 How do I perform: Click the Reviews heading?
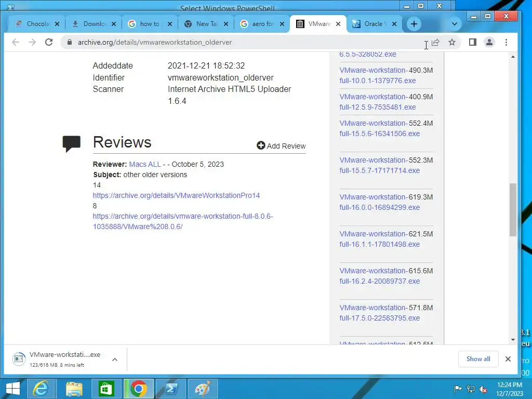click(122, 142)
